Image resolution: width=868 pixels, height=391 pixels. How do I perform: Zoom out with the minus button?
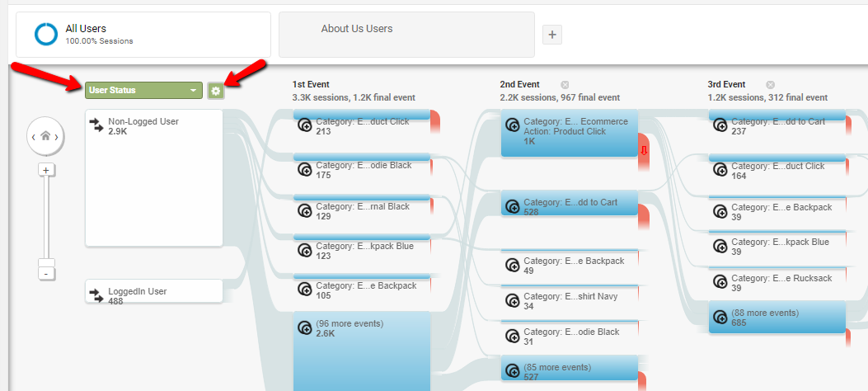[x=46, y=274]
